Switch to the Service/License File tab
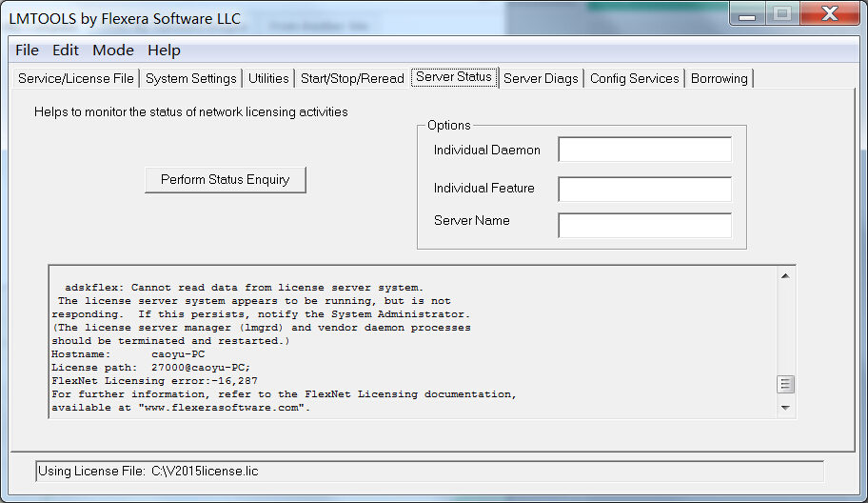Viewport: 868px width, 503px height. pos(76,79)
